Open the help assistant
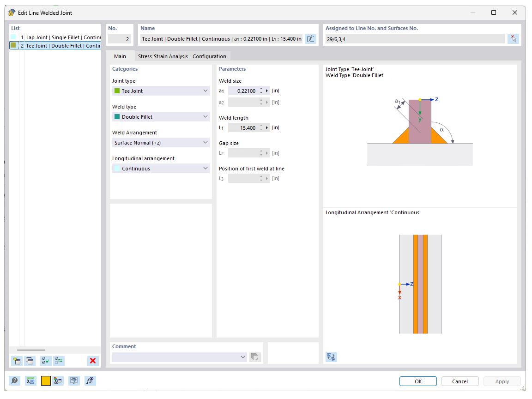Screen dimensions: 532x399 [13, 381]
